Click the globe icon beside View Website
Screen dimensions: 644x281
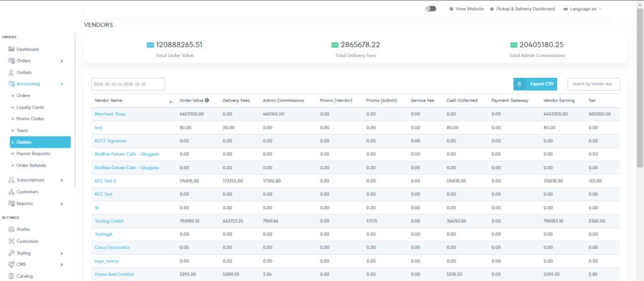(x=452, y=9)
